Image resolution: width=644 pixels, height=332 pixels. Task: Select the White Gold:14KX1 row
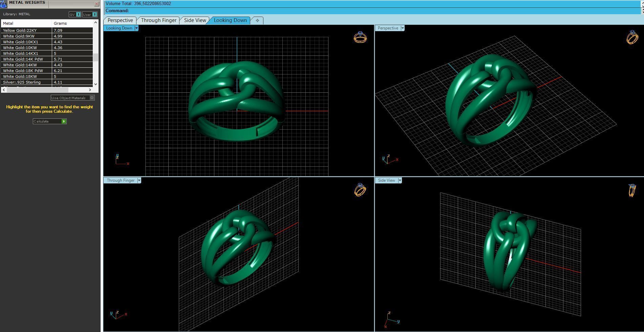tap(47, 53)
